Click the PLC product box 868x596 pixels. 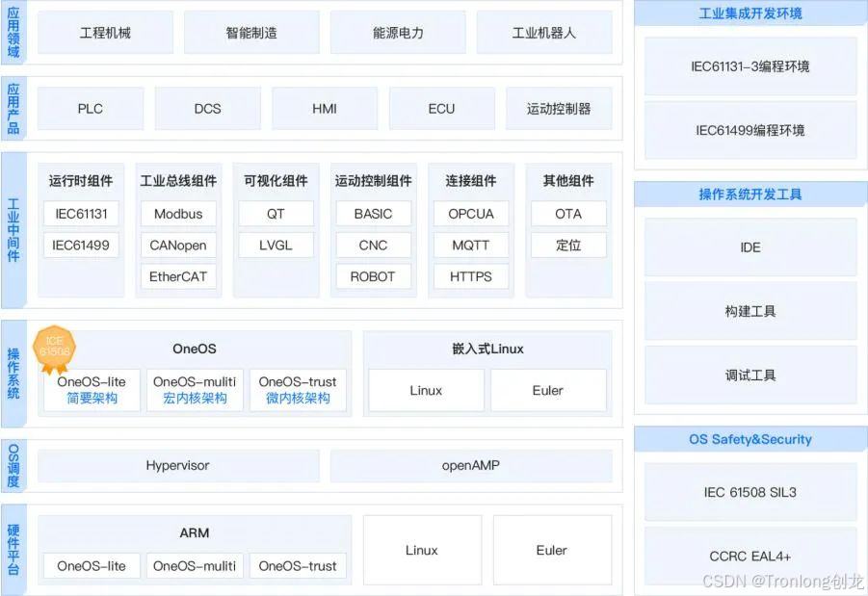click(x=91, y=109)
